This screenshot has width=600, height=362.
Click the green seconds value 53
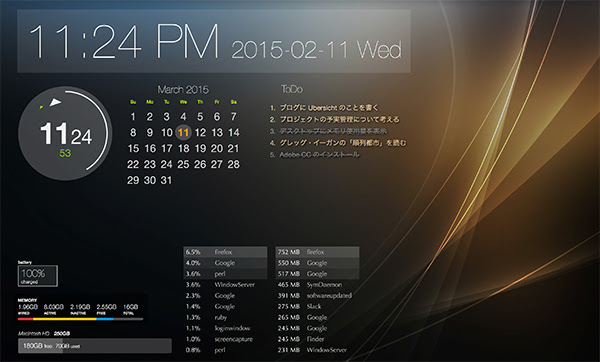point(65,153)
